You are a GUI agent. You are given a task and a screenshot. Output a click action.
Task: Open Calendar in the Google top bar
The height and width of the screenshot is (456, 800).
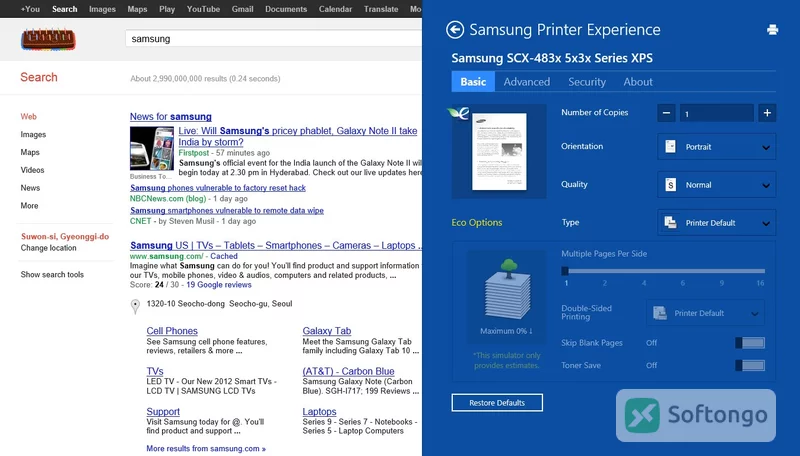click(335, 9)
